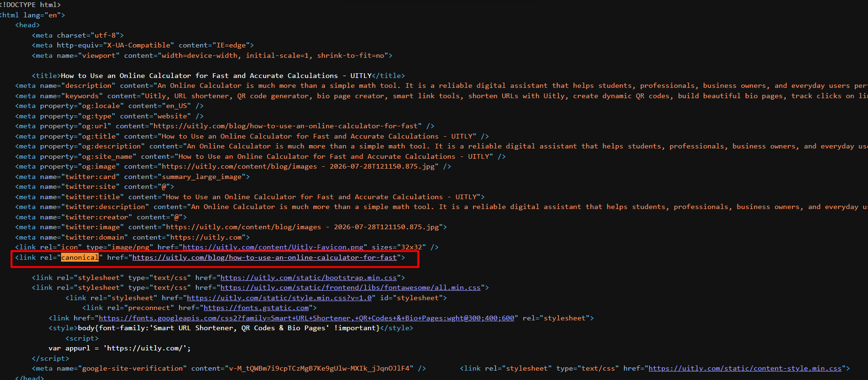Follow the style.min.css?v=1.0 link
The width and height of the screenshot is (868, 380).
[x=279, y=298]
